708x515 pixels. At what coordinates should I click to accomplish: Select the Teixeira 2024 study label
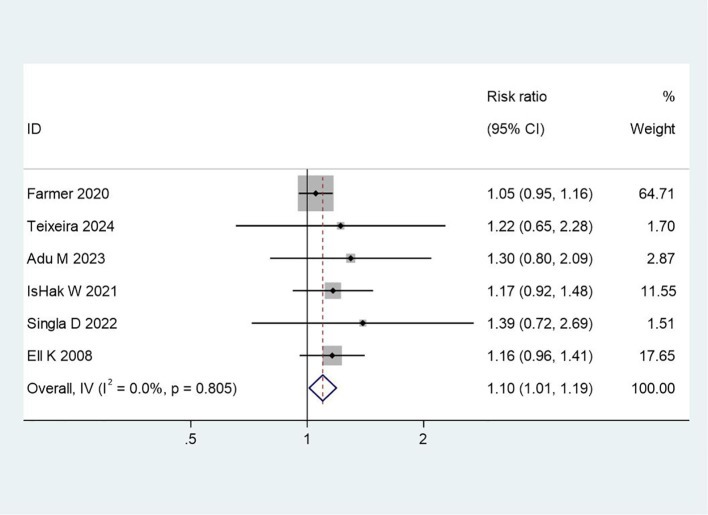pos(70,226)
